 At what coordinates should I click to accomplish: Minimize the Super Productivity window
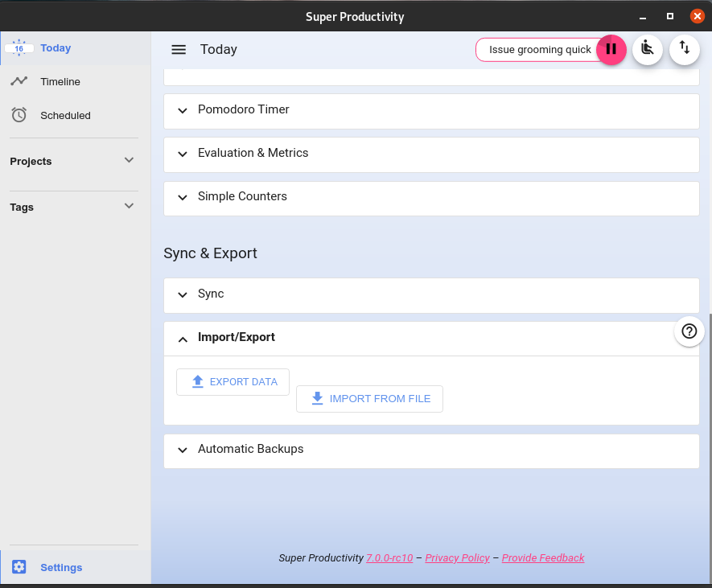[x=643, y=17]
